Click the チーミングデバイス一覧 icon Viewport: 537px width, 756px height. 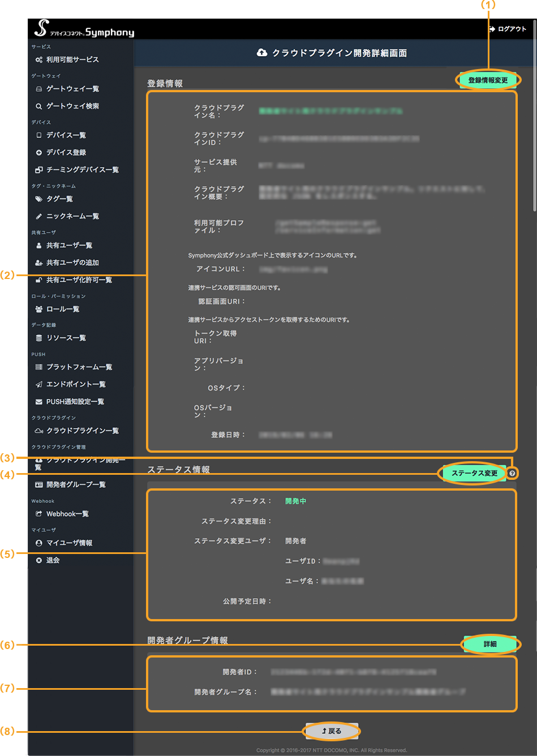[38, 170]
